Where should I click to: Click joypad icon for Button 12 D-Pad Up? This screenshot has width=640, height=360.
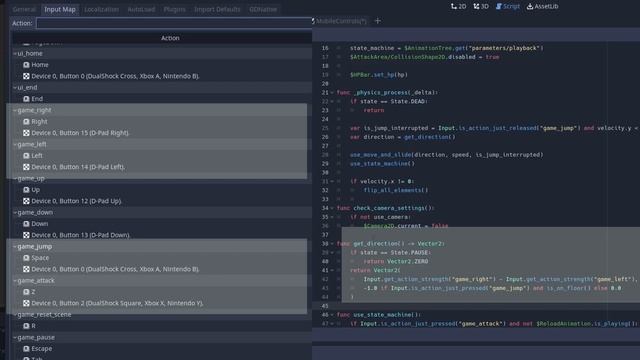[x=26, y=201]
